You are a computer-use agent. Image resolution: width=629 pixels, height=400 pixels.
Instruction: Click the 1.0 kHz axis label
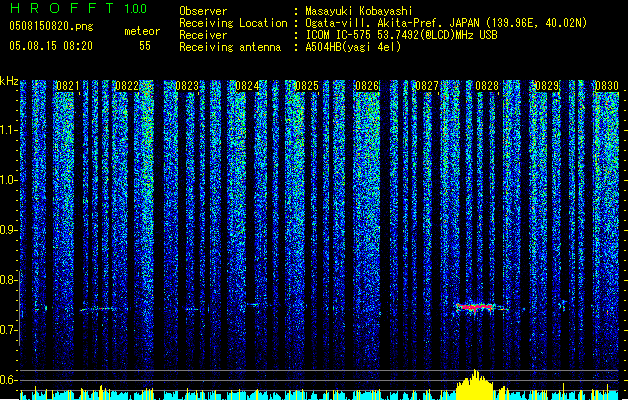9,180
